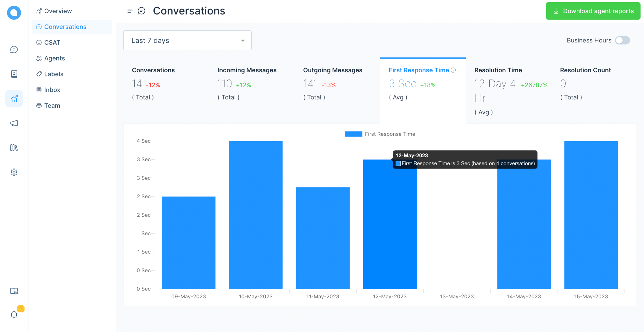Click the 15-May-2023 chart bar
The height and width of the screenshot is (332, 644).
point(591,215)
